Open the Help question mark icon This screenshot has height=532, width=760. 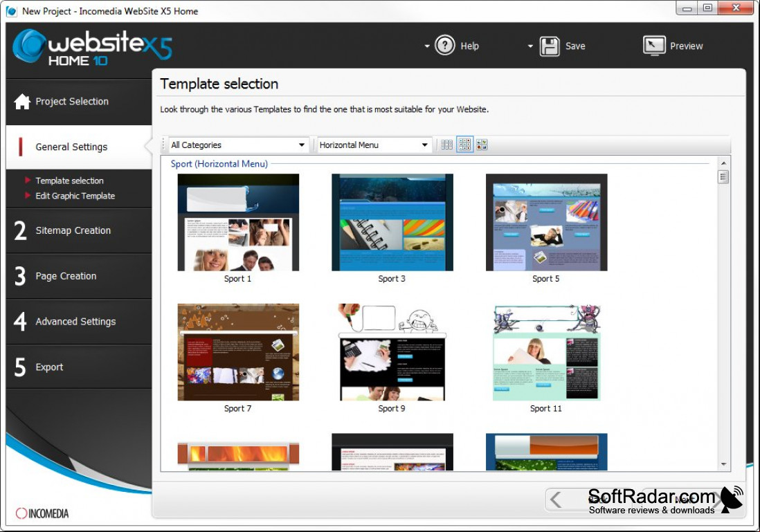tap(444, 46)
